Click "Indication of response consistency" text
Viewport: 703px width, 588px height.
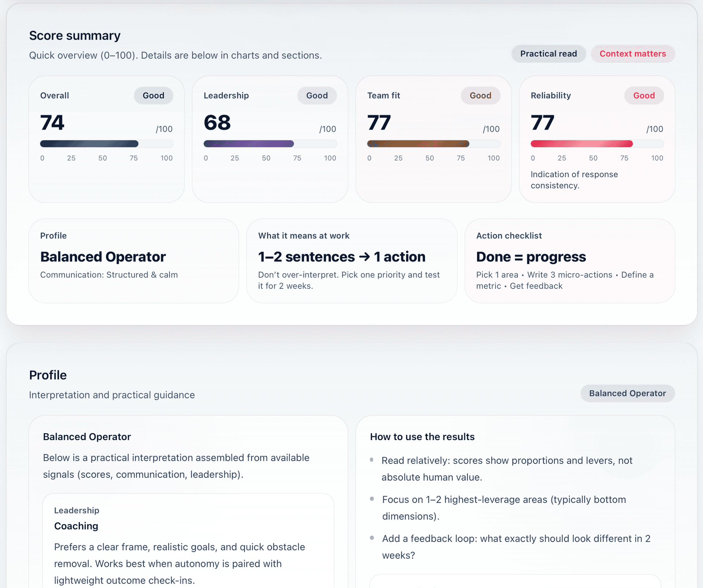574,180
